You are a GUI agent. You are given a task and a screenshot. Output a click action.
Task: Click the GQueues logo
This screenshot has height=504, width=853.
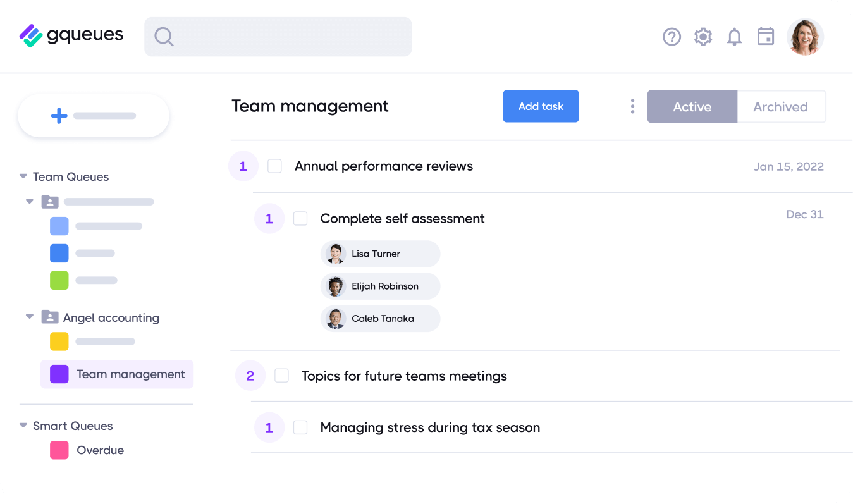[x=71, y=35]
